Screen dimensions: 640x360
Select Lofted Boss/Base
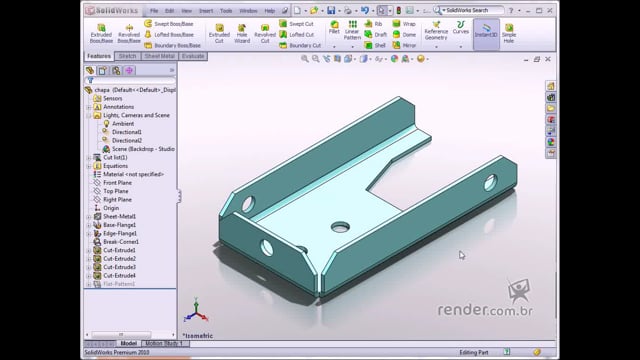(x=169, y=35)
